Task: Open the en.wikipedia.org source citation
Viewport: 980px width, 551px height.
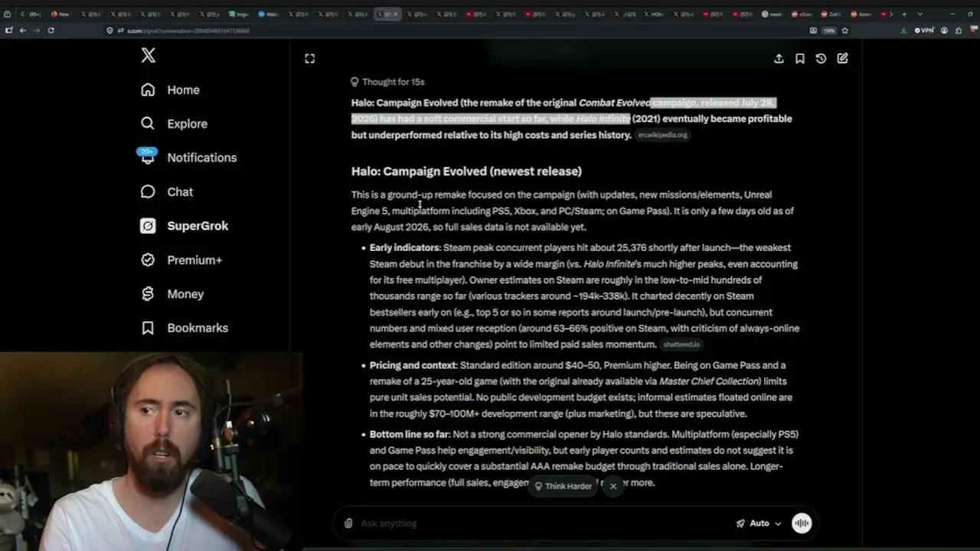Action: click(x=663, y=135)
